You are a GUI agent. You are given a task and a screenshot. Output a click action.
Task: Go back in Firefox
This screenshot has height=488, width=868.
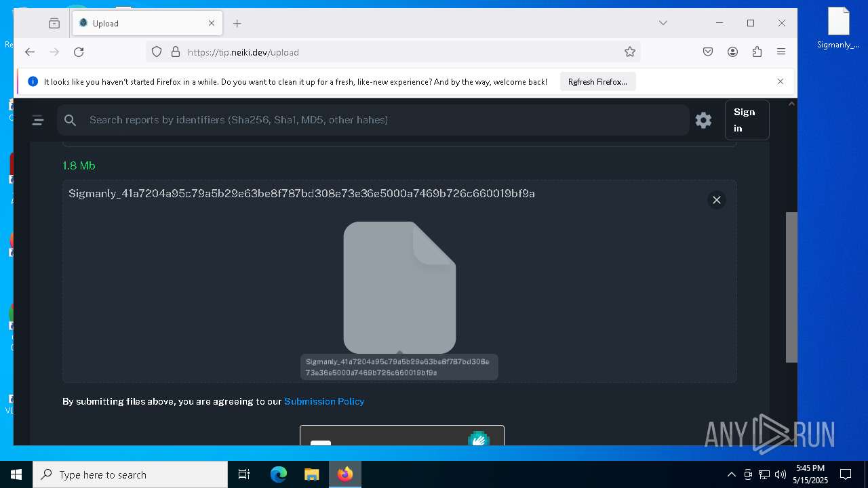[x=30, y=52]
